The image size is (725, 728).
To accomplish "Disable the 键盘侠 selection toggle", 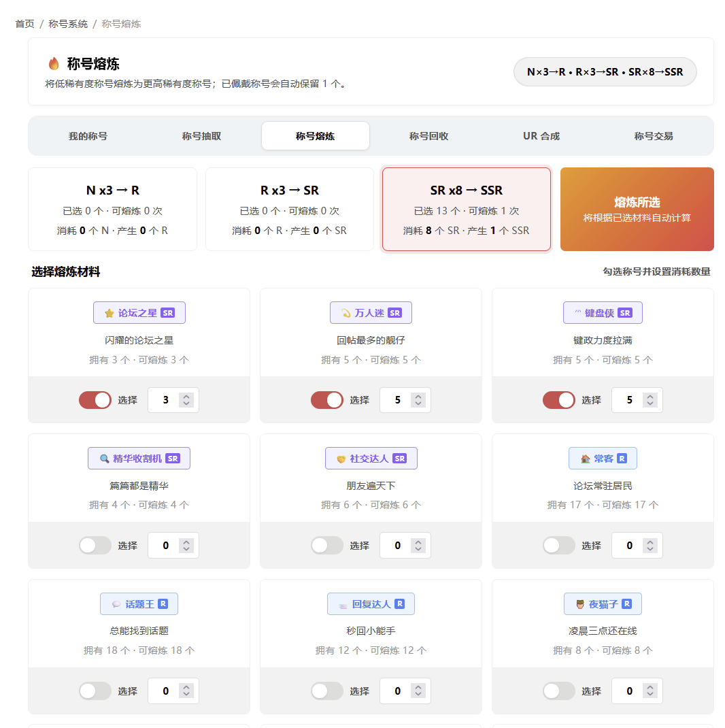I will (x=559, y=400).
